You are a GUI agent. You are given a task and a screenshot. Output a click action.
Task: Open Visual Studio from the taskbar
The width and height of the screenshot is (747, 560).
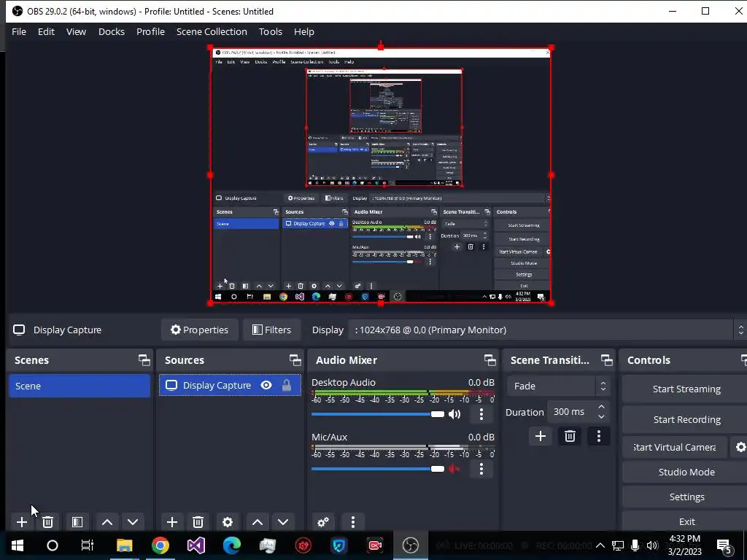pyautogui.click(x=196, y=545)
